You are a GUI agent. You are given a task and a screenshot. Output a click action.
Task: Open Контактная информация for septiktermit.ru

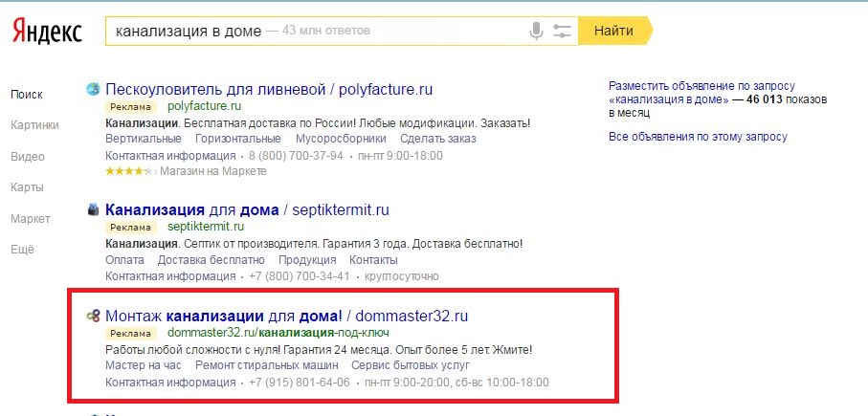[170, 275]
